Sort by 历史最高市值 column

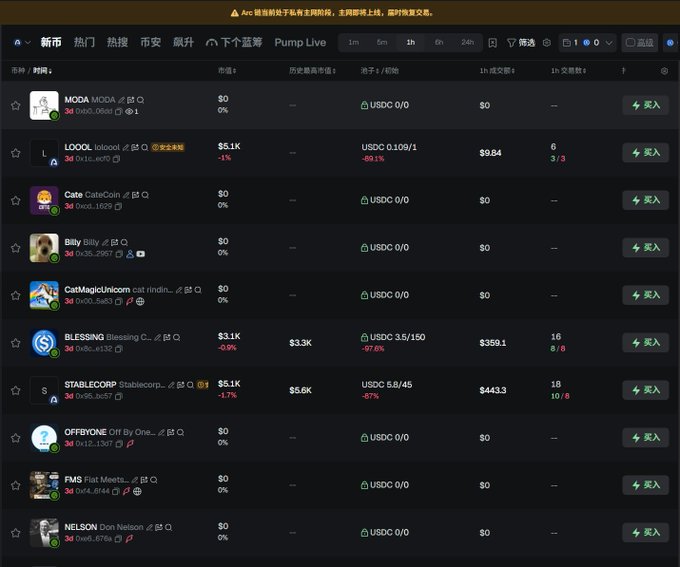click(312, 70)
